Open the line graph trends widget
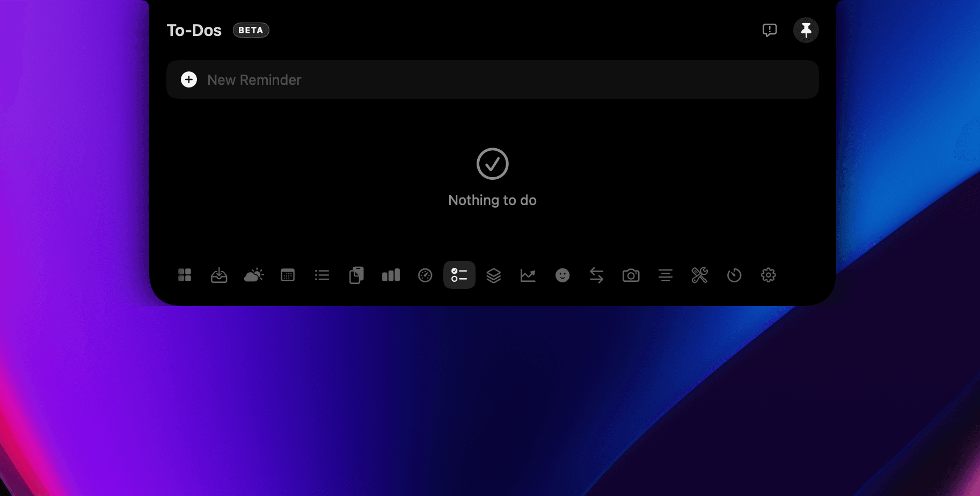This screenshot has width=980, height=496. click(528, 275)
